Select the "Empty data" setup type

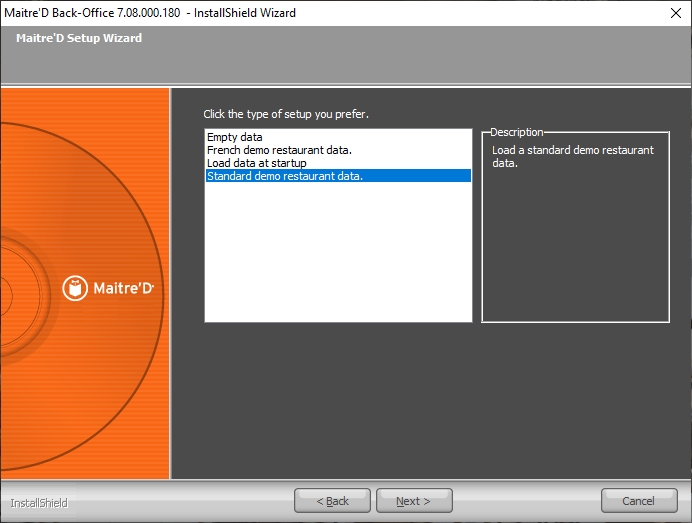tap(235, 137)
